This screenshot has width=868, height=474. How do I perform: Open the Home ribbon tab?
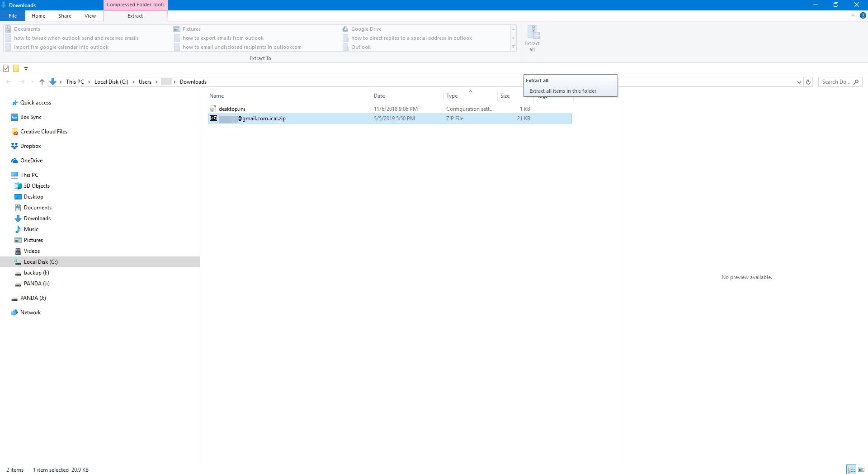pyautogui.click(x=38, y=16)
